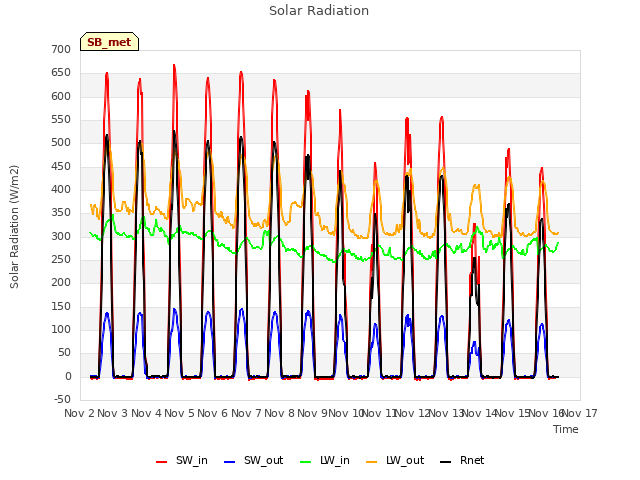Screen dimensions: 640x480
Task: Click the LW_in legend label
Action: point(335,460)
